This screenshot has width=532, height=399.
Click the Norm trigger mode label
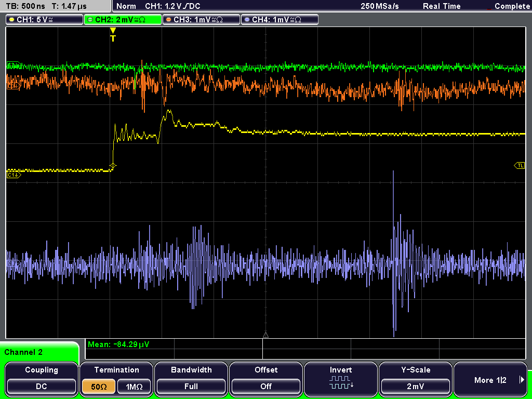tap(126, 6)
